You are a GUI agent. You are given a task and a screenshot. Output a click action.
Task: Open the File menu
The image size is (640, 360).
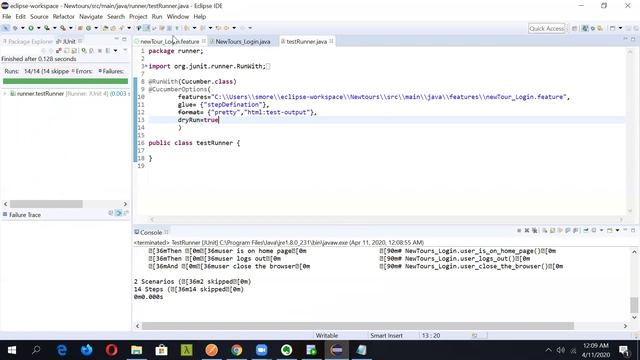[7, 17]
